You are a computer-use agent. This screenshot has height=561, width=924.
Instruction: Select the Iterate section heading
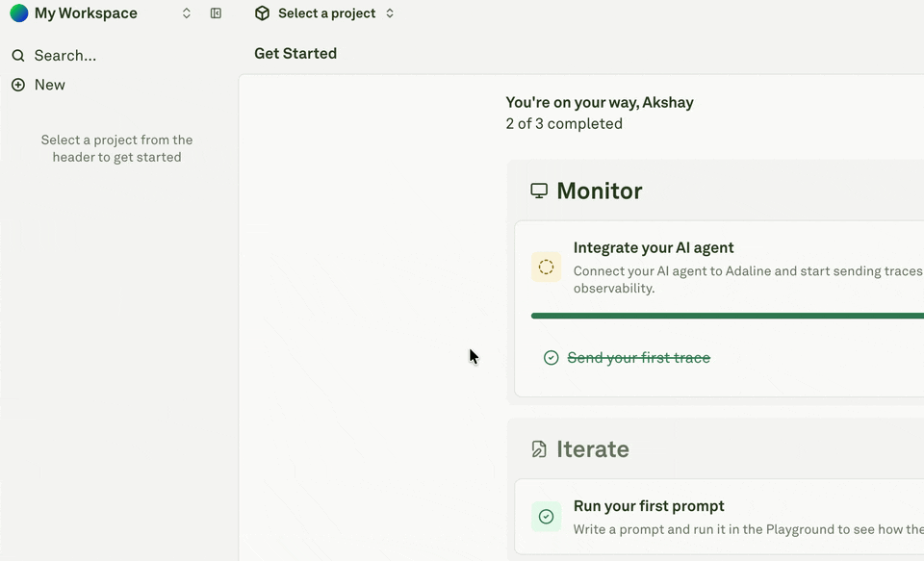coord(593,449)
